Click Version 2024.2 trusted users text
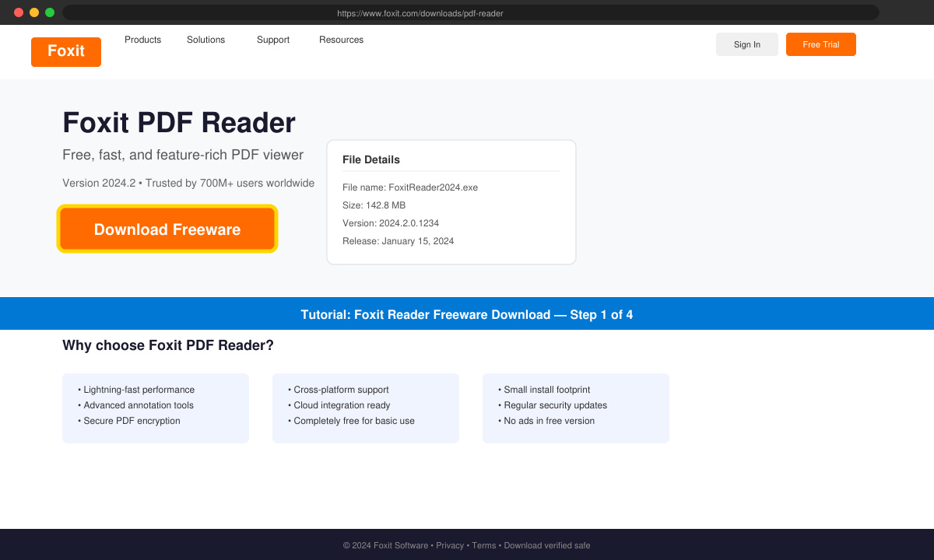 [188, 183]
